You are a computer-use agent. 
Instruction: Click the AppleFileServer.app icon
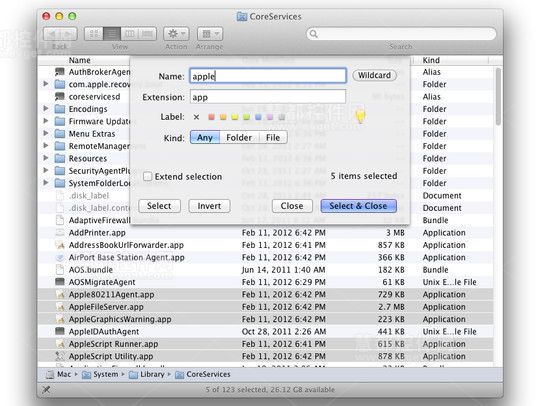60,307
